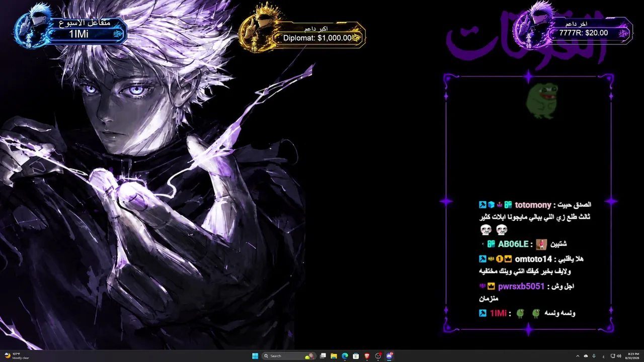
Task: Open Microsoft Store from the taskbar
Action: (356, 356)
